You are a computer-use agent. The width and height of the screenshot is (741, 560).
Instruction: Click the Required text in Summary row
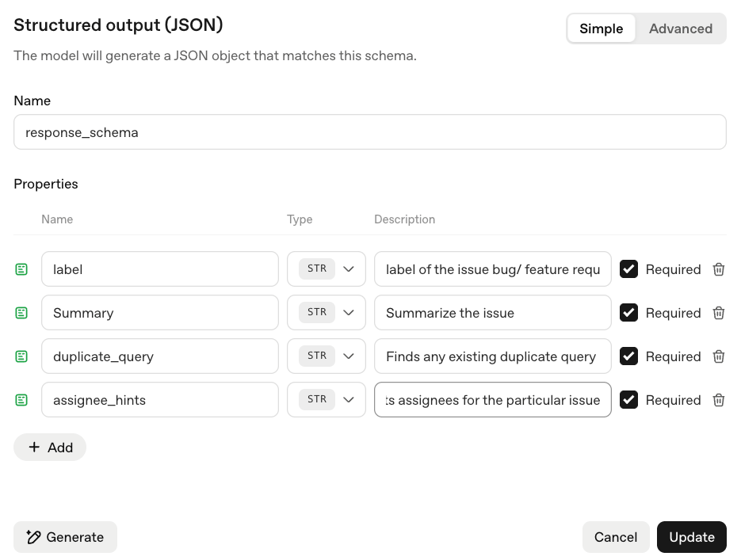(673, 313)
